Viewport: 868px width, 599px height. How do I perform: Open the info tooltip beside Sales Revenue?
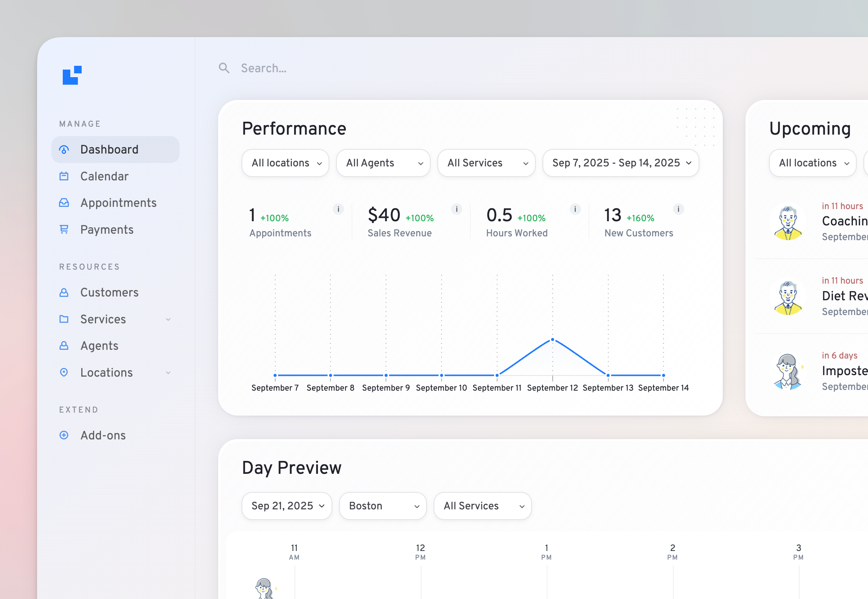456,209
